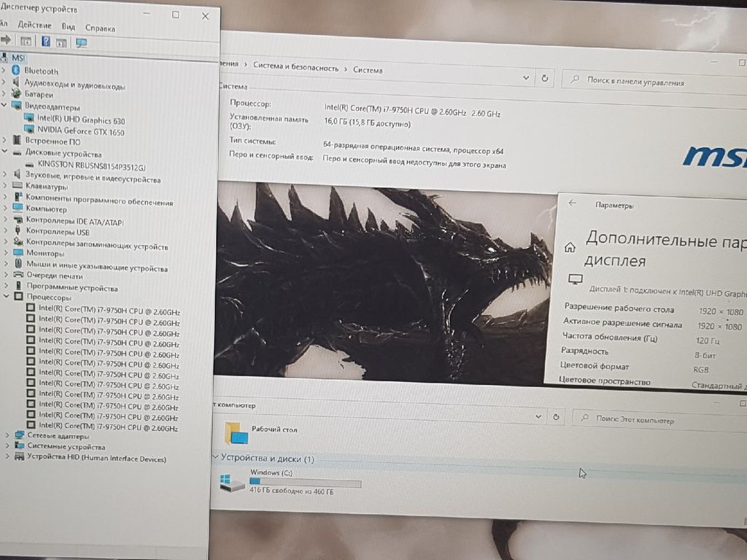Click the 120 Гц refresh rate value

(x=708, y=341)
